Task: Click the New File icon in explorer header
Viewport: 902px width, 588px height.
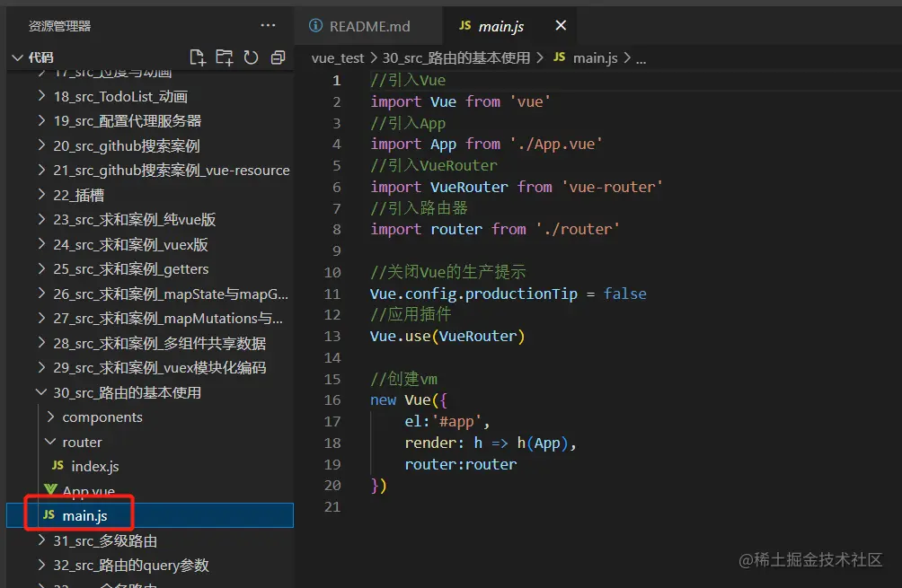Action: [198, 57]
